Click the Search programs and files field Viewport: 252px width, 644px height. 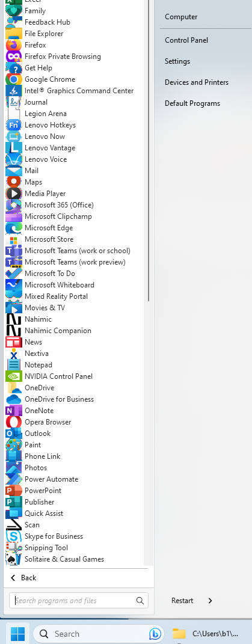coord(79,601)
